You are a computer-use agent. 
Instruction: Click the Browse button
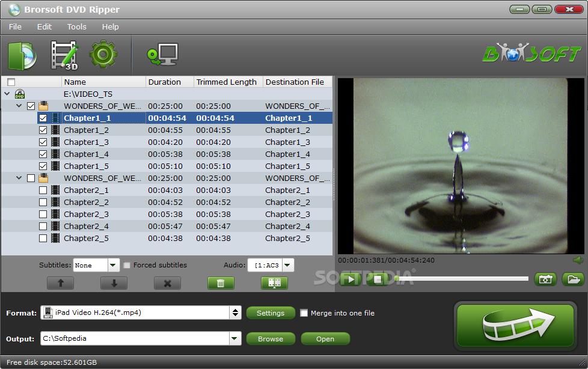tap(271, 338)
